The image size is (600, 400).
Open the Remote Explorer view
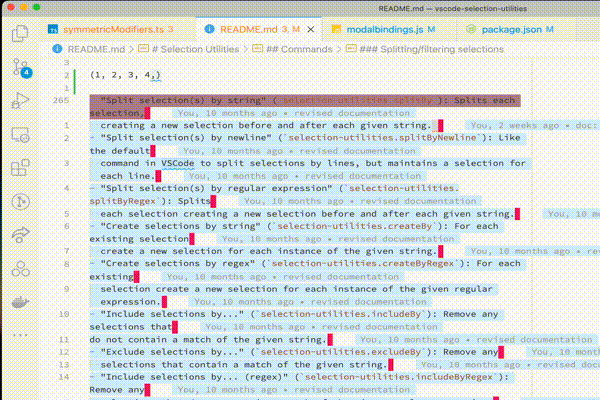click(x=20, y=135)
